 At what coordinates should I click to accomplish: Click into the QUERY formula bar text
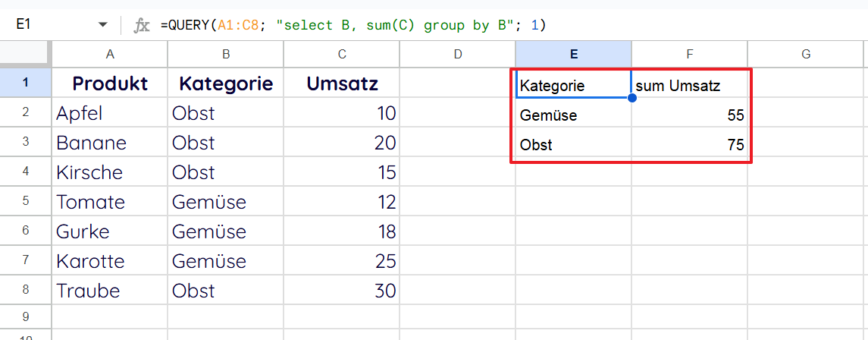(x=353, y=26)
